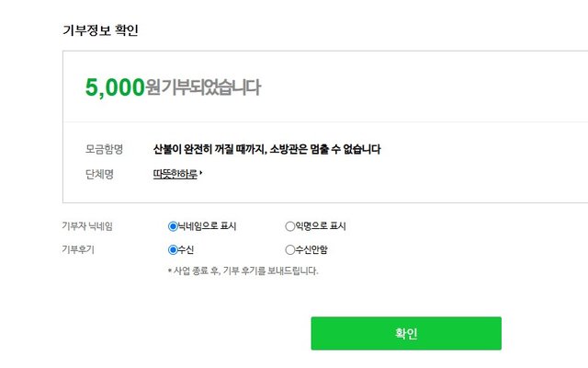Click the '닉네임으로 표시' label text
This screenshot has width=588, height=368.
[207, 226]
